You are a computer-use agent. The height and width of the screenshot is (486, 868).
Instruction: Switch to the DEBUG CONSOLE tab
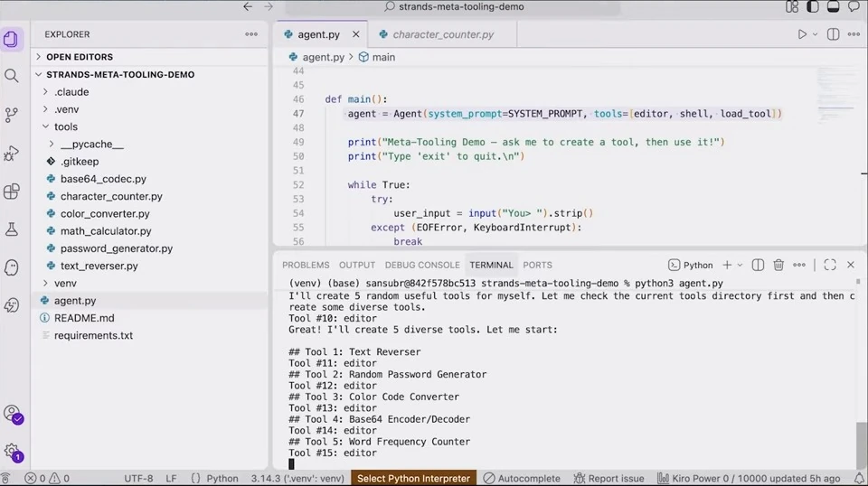pyautogui.click(x=422, y=265)
